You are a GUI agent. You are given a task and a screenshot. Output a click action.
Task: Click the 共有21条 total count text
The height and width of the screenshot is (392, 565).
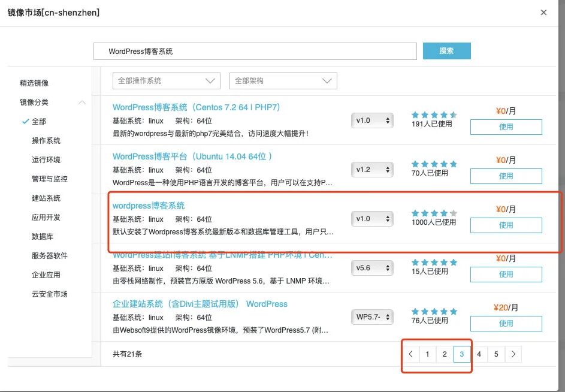coord(127,354)
